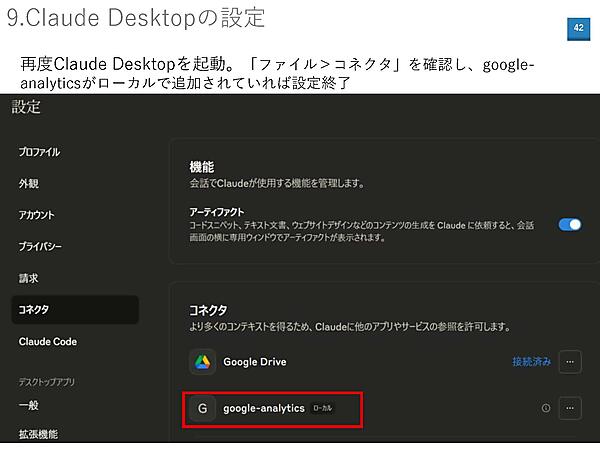Select コネクタ in the settings sidebar
Screen dimensions: 600x450
35,310
